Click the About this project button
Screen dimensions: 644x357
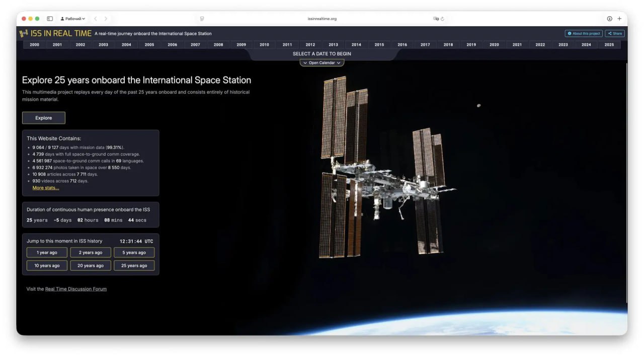(x=584, y=34)
